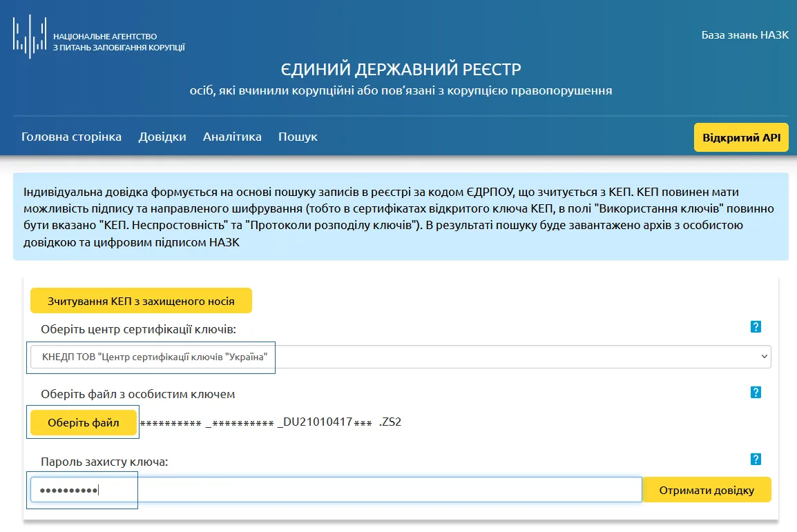Click the Національне агентство з питань запобігання корупції text
Image resolution: width=797 pixels, height=532 pixels.
pyautogui.click(x=119, y=42)
